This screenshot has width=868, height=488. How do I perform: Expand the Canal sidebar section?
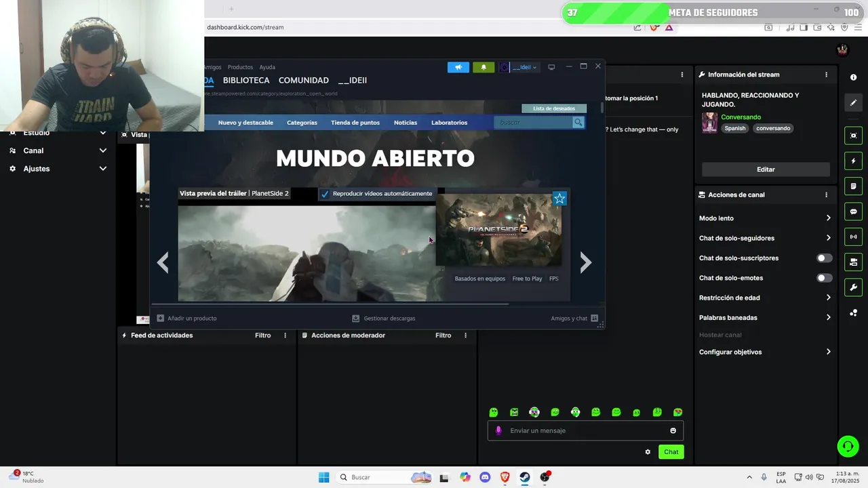(58, 150)
